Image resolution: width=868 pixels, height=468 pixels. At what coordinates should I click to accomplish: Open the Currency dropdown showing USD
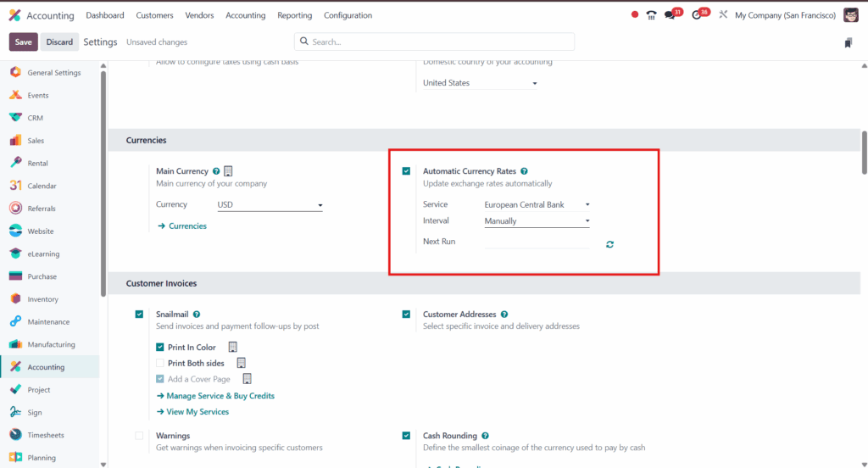pyautogui.click(x=270, y=205)
